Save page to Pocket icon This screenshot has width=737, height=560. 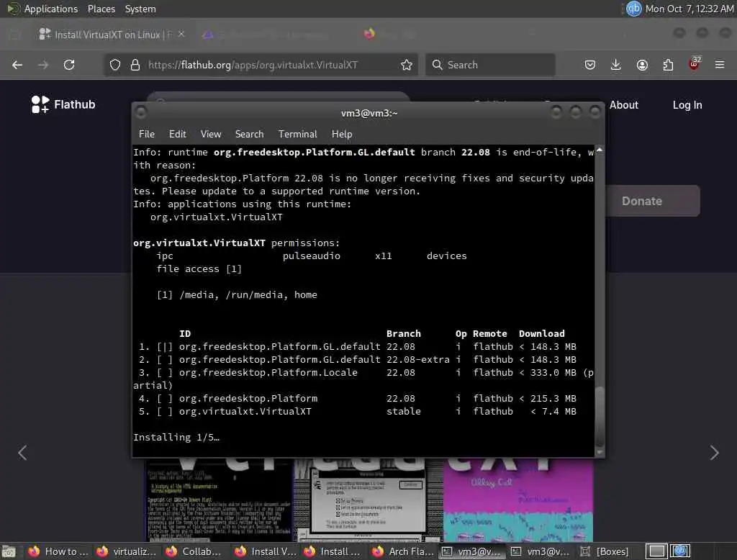pos(590,65)
